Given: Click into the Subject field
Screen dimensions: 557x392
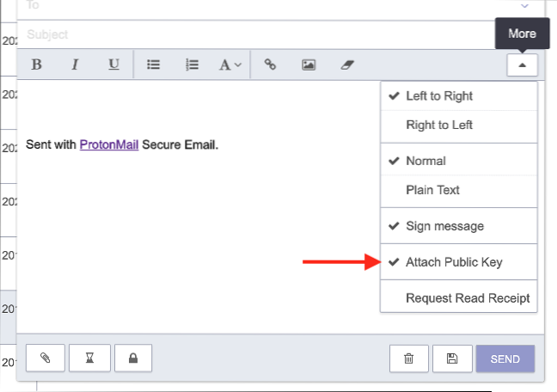Looking at the screenshot, I should pos(256,34).
